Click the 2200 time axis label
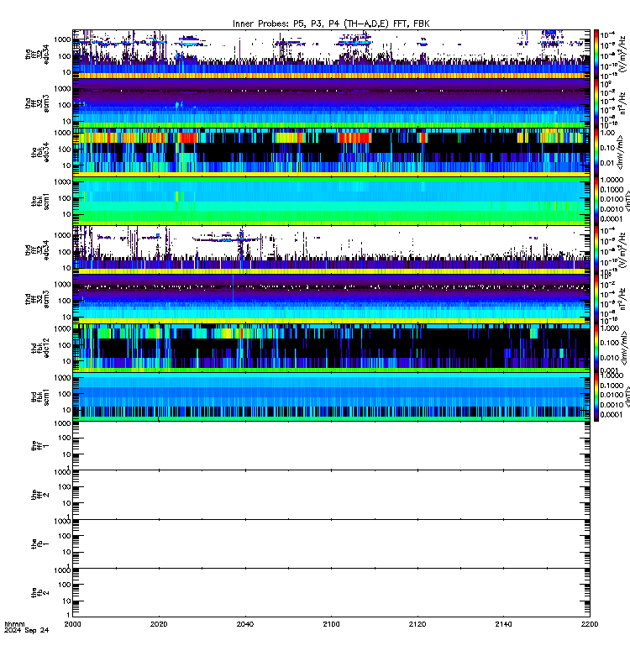The width and height of the screenshot is (630, 672). pos(590,624)
